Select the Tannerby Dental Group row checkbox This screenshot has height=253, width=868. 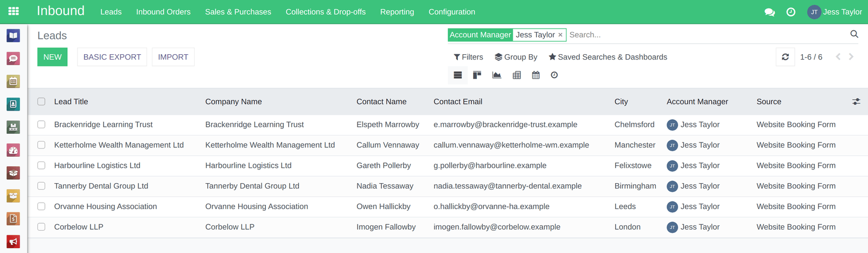point(41,186)
